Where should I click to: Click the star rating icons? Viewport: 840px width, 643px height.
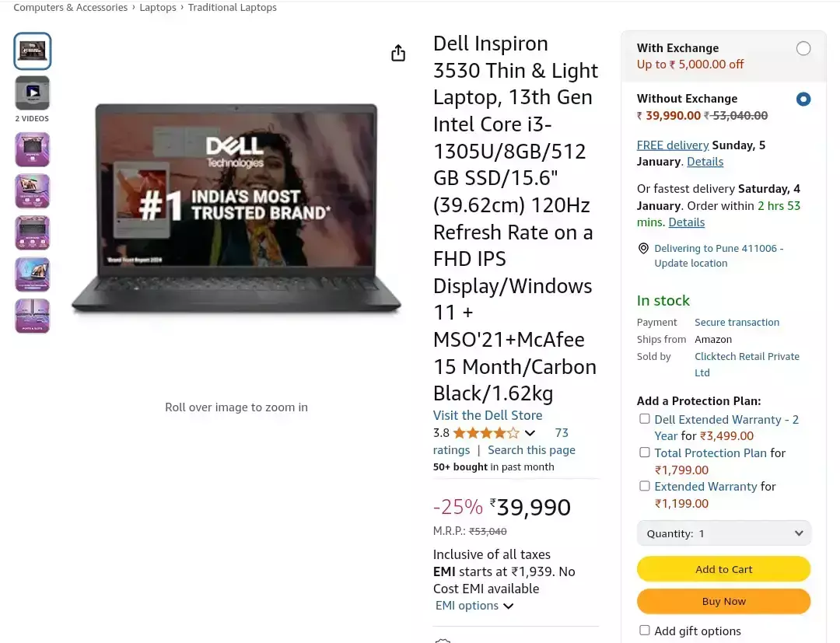point(486,432)
